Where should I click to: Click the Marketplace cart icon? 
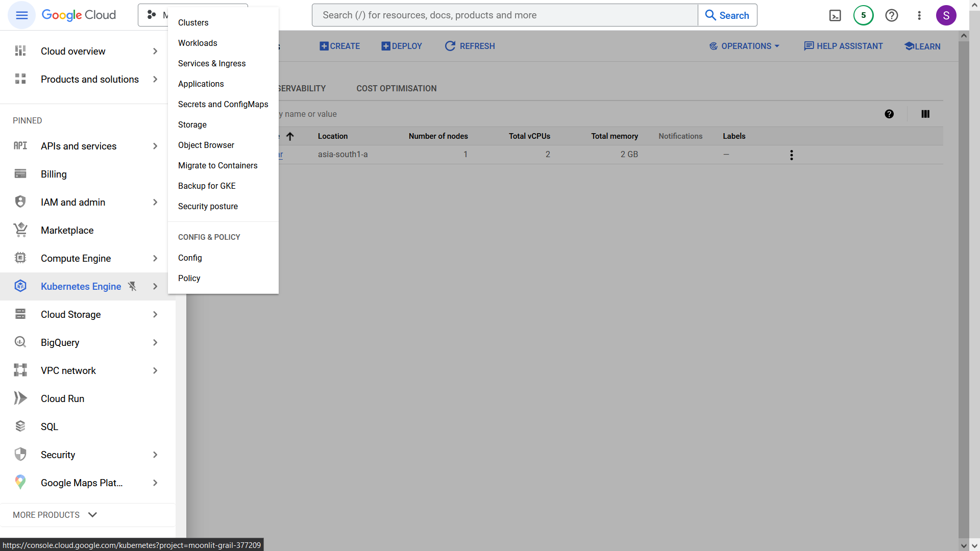pyautogui.click(x=20, y=230)
